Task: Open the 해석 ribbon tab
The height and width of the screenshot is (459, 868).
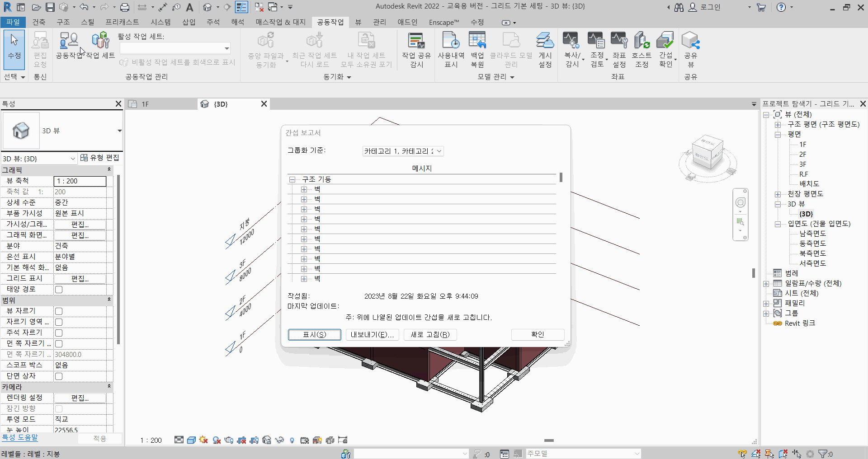Action: [237, 22]
